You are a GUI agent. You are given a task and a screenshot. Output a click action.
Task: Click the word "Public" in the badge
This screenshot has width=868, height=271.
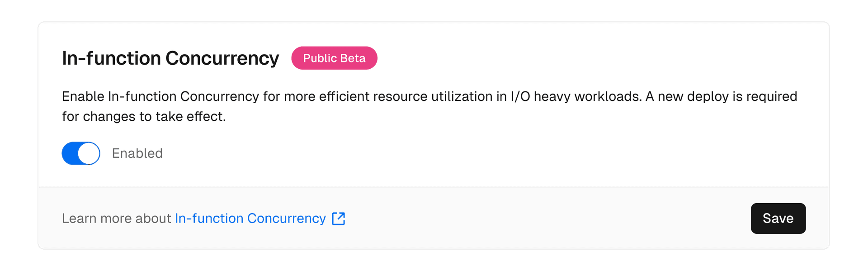(320, 58)
